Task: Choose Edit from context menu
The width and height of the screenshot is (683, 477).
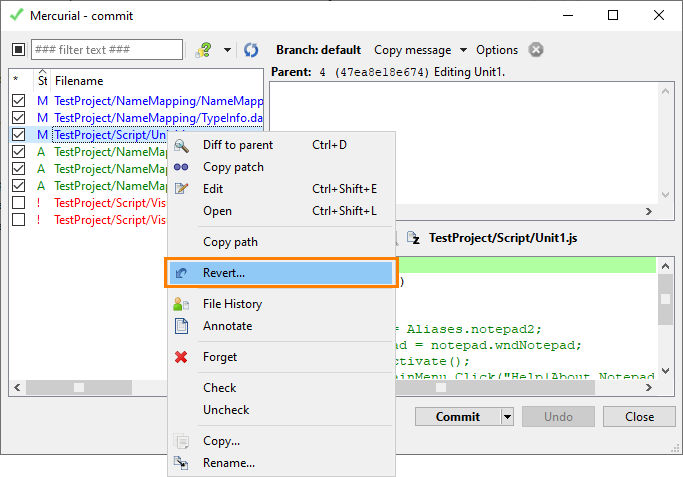Action: pos(281,189)
